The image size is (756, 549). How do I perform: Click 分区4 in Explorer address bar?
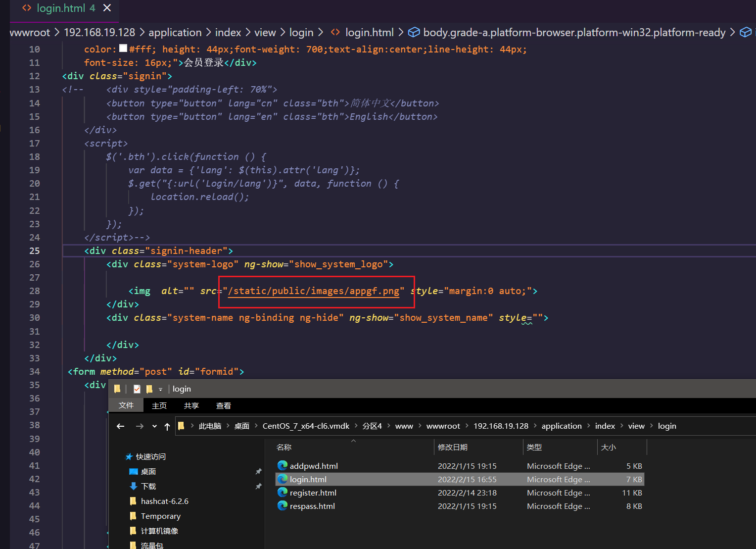coord(372,426)
